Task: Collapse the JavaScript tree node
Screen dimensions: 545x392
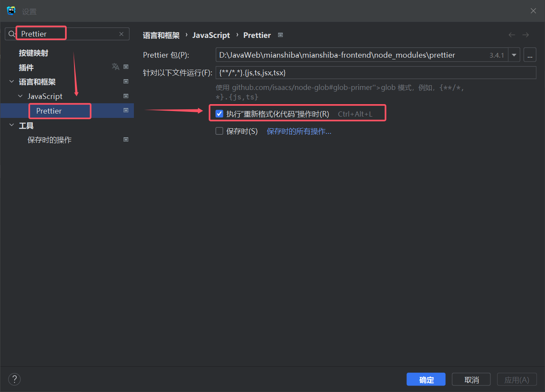Action: tap(20, 96)
